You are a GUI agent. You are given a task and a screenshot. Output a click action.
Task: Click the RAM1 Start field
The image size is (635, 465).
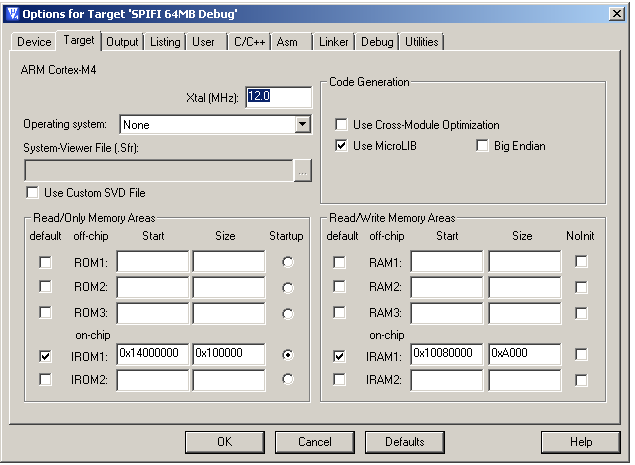(x=447, y=261)
